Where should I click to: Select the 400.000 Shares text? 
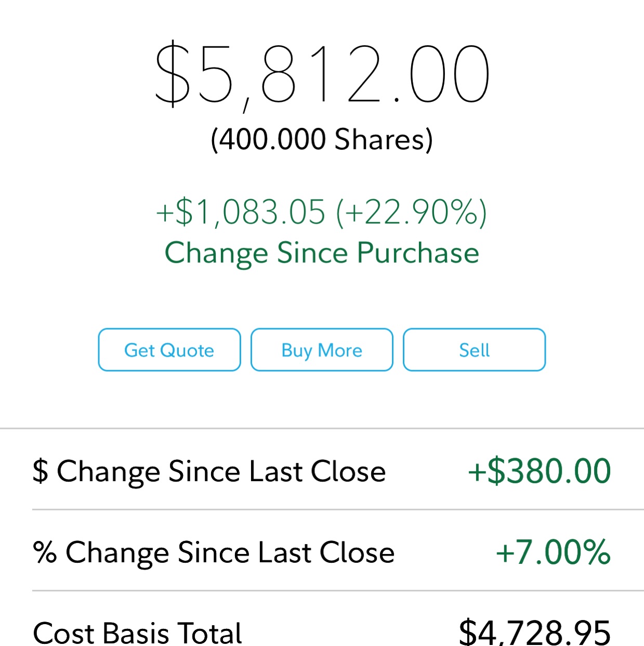coord(322,139)
